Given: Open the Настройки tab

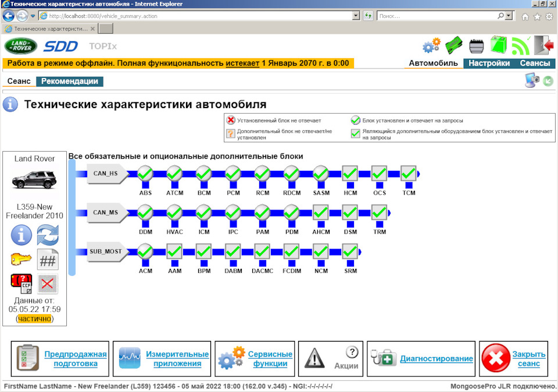Looking at the screenshot, I should pos(489,63).
